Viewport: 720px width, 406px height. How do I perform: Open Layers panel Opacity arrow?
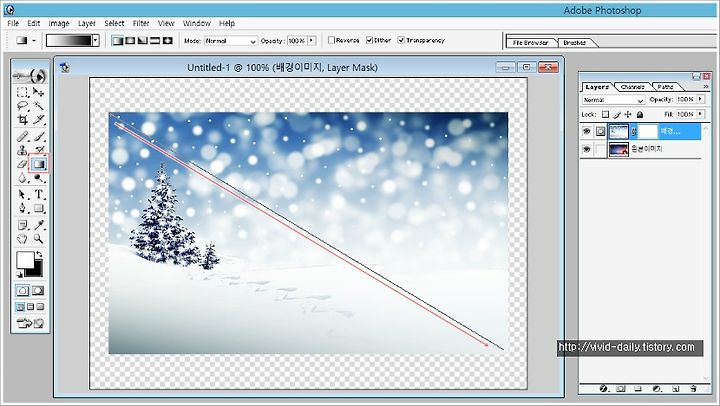coord(700,99)
